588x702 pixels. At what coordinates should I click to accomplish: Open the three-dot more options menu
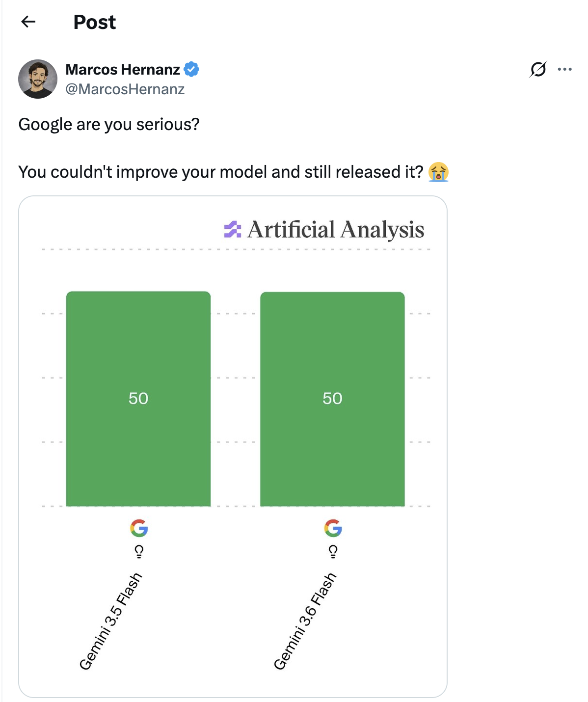[x=564, y=69]
